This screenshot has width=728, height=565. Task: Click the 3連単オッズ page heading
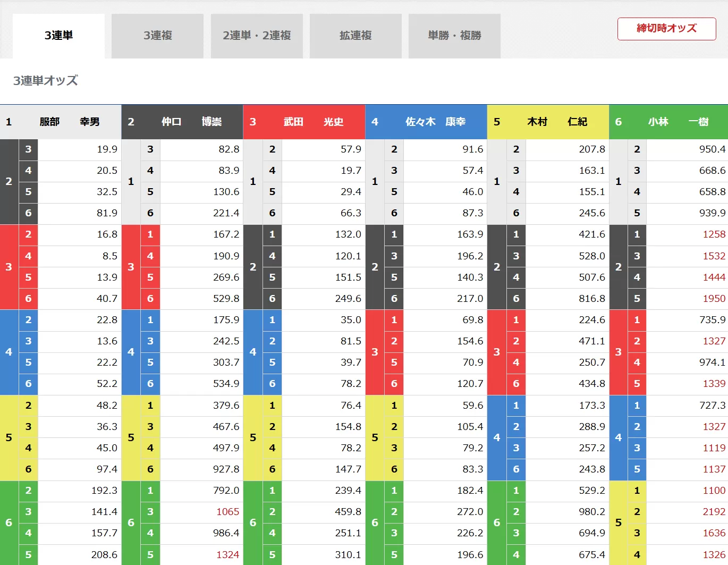[x=45, y=81]
